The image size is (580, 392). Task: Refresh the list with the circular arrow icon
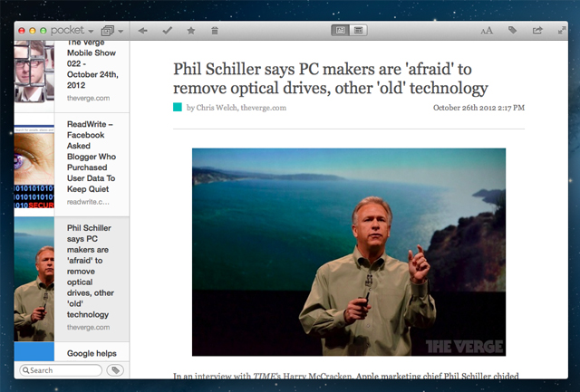pyautogui.click(x=561, y=30)
